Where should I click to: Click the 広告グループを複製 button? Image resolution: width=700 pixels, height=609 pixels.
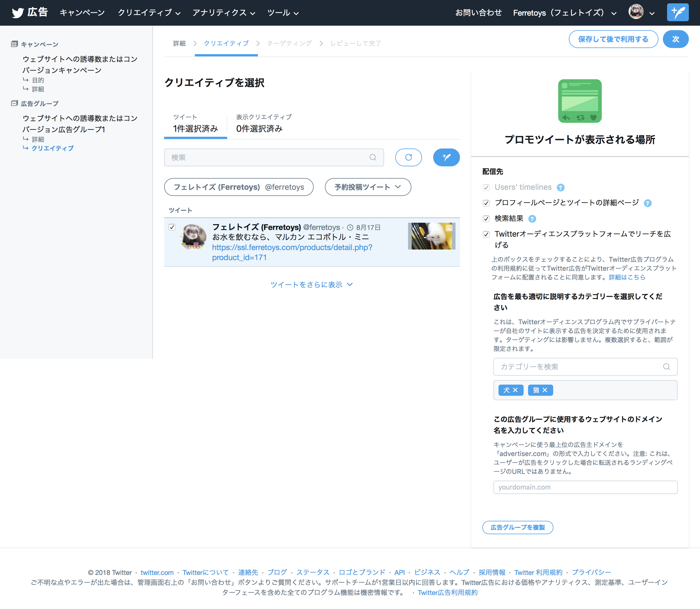coord(517,528)
